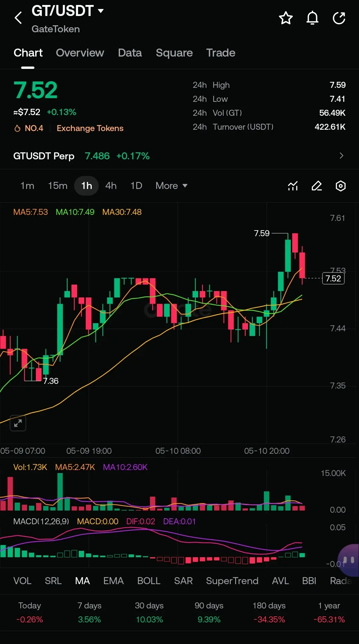Tap Vol:1.73K volume label

(30, 467)
